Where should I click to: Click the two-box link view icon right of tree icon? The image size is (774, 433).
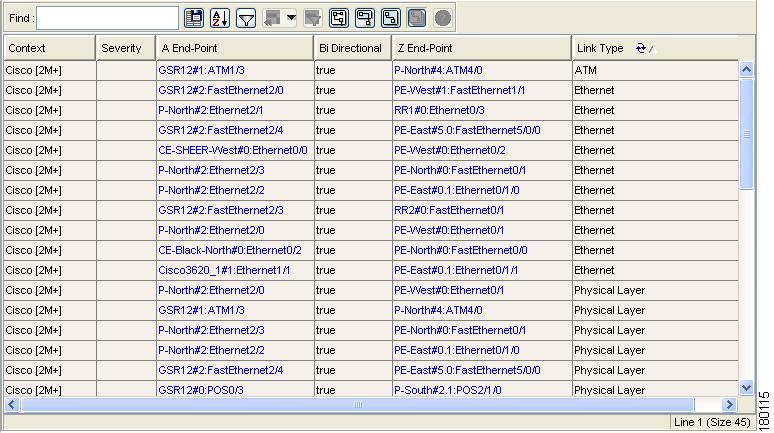click(365, 18)
